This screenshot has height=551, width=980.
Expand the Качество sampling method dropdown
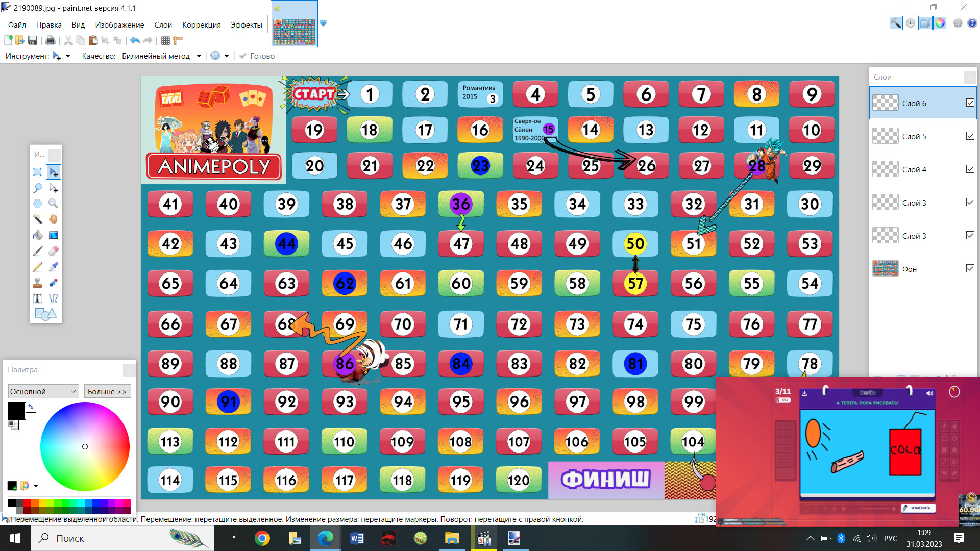(199, 56)
